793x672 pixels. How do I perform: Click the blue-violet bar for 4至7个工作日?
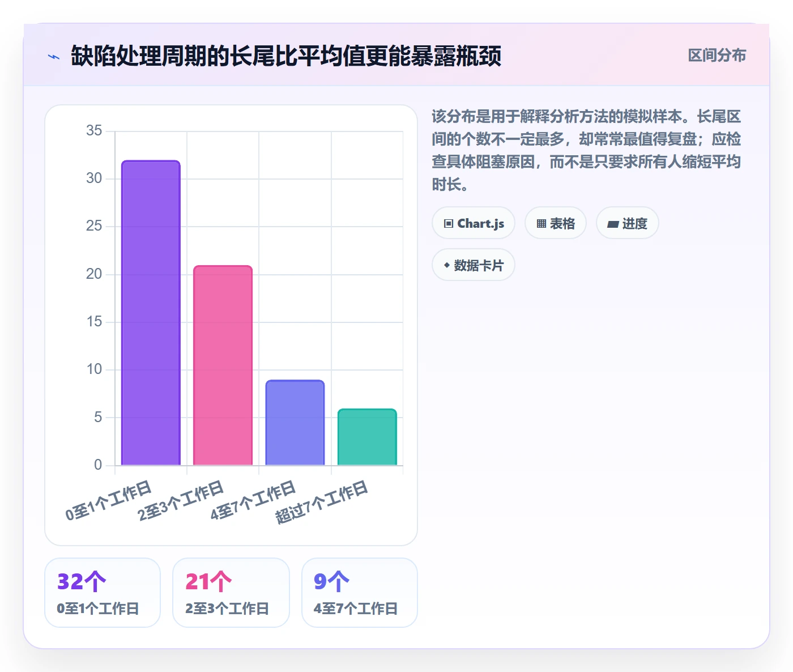click(295, 423)
